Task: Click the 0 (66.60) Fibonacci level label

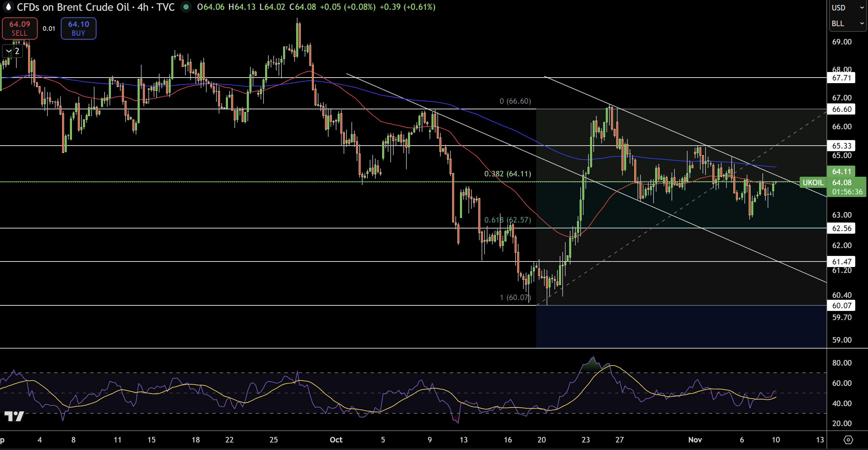Action: [515, 101]
